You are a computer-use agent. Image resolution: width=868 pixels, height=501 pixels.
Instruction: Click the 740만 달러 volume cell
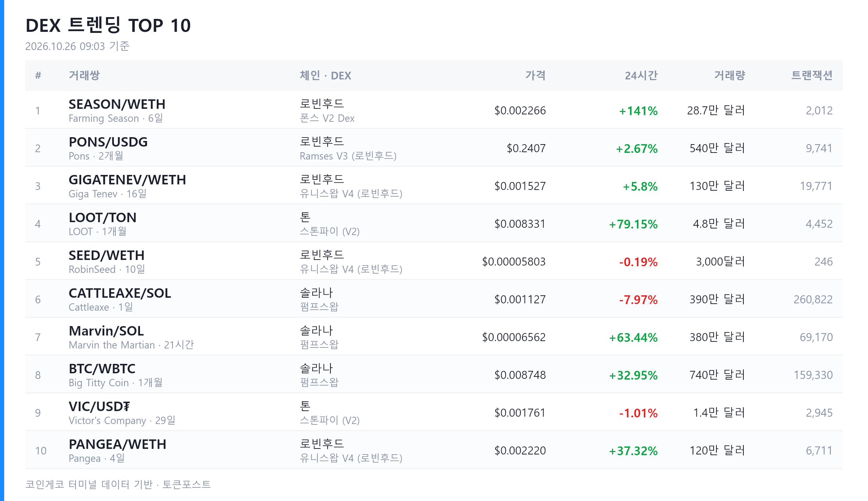717,375
